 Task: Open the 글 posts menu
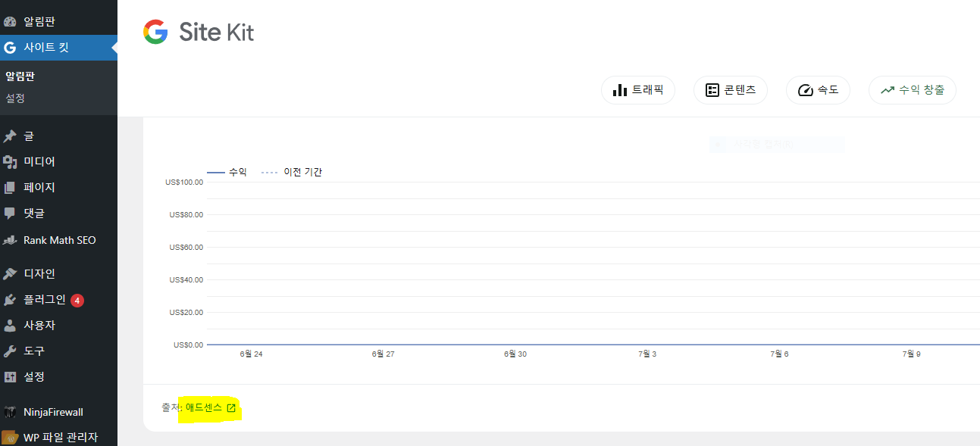pos(58,136)
